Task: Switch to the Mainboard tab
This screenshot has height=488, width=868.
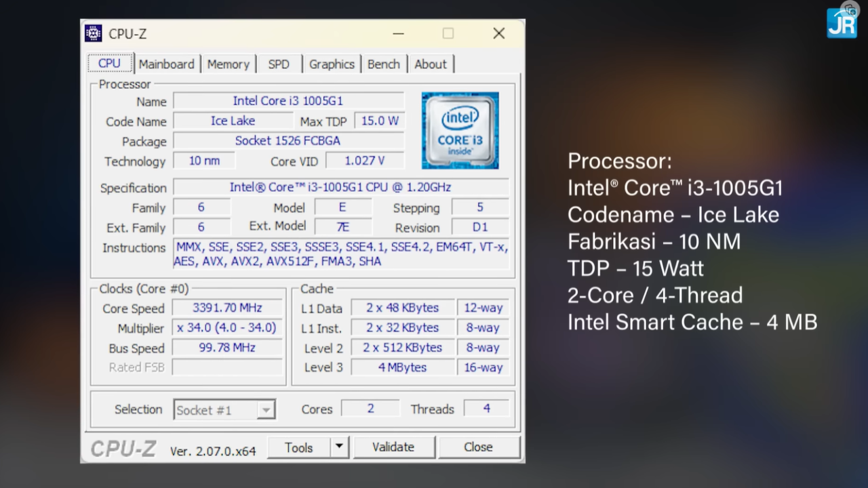Action: (x=166, y=64)
